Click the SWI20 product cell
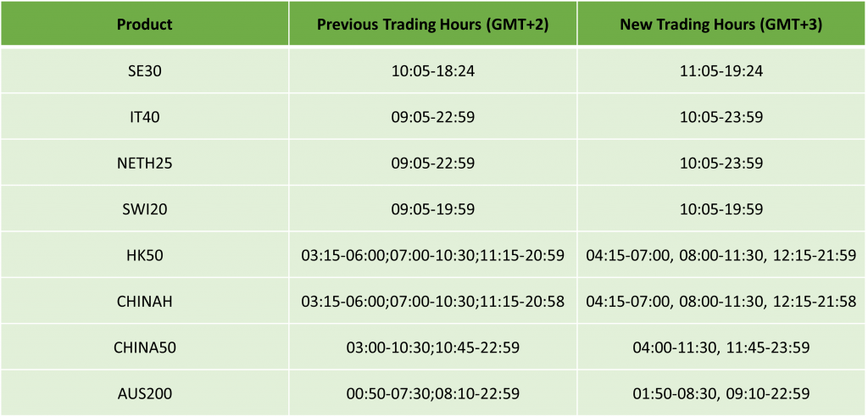The height and width of the screenshot is (417, 868). tap(144, 209)
